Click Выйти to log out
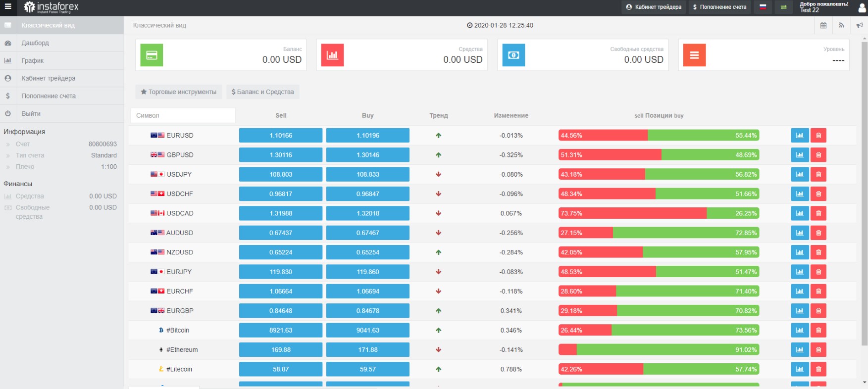Screen dimensions: 868x389 click(x=62, y=113)
